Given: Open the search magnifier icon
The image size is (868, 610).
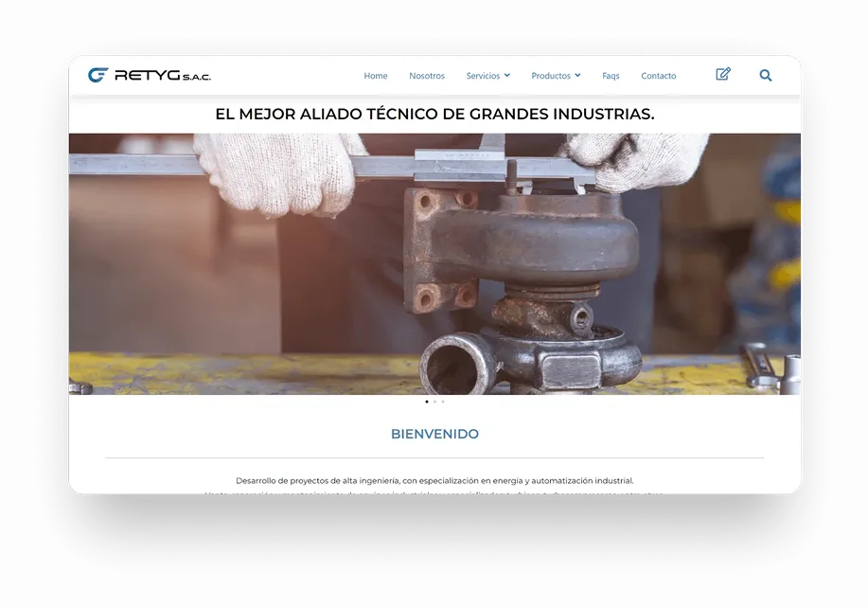Looking at the screenshot, I should pos(766,76).
